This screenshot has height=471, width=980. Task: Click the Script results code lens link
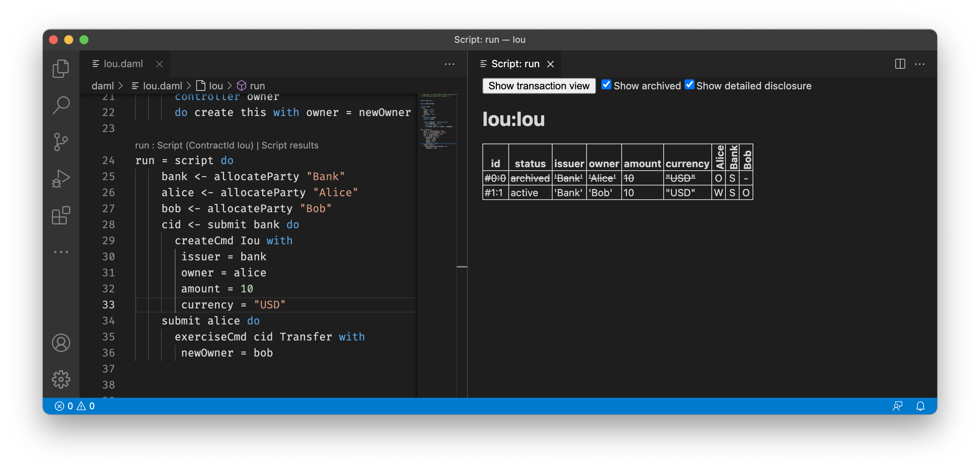290,145
